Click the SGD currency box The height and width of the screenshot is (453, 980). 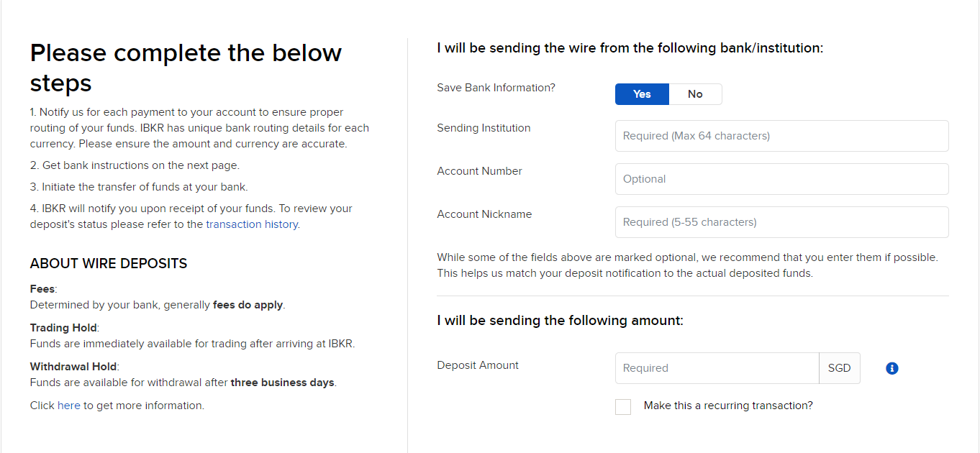click(839, 368)
